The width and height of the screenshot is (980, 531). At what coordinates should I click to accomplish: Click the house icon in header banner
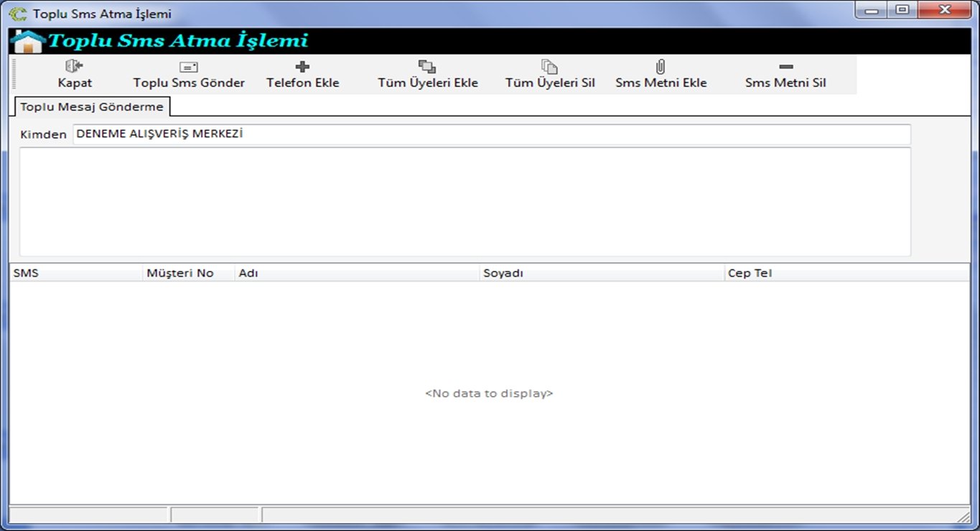coord(29,42)
